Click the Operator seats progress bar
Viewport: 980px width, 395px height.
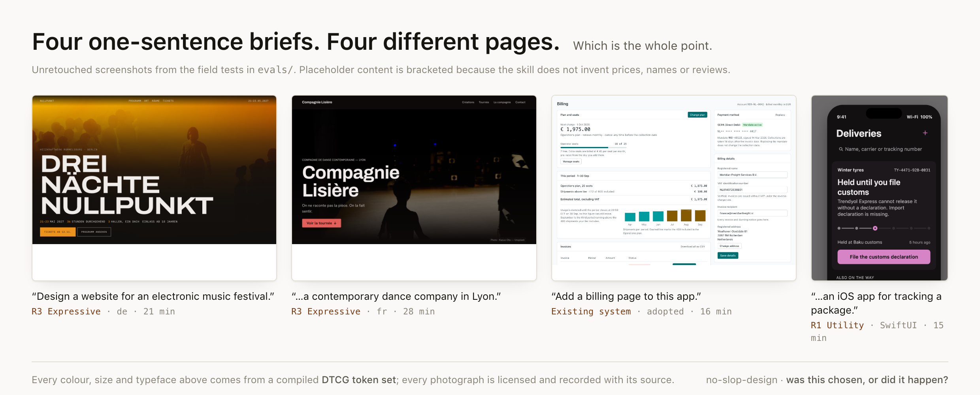pyautogui.click(x=593, y=147)
